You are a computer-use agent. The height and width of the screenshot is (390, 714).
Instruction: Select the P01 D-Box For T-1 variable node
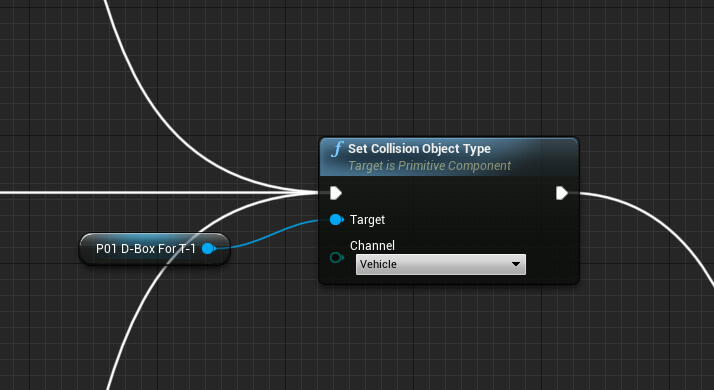154,249
